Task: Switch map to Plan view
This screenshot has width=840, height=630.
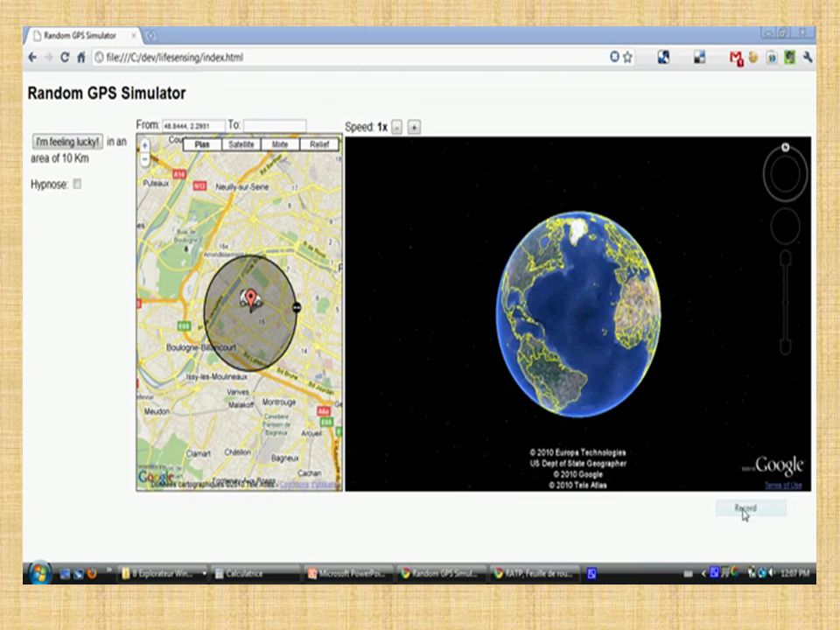Action: point(202,144)
